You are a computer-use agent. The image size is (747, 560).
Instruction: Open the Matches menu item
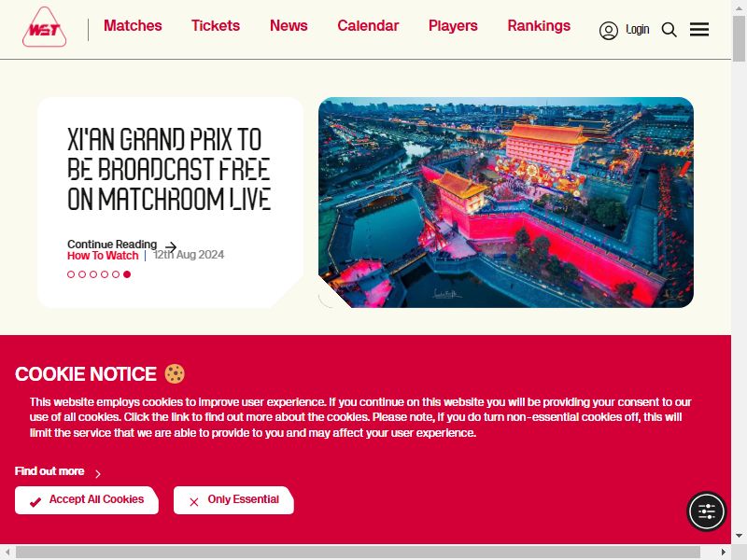(133, 26)
